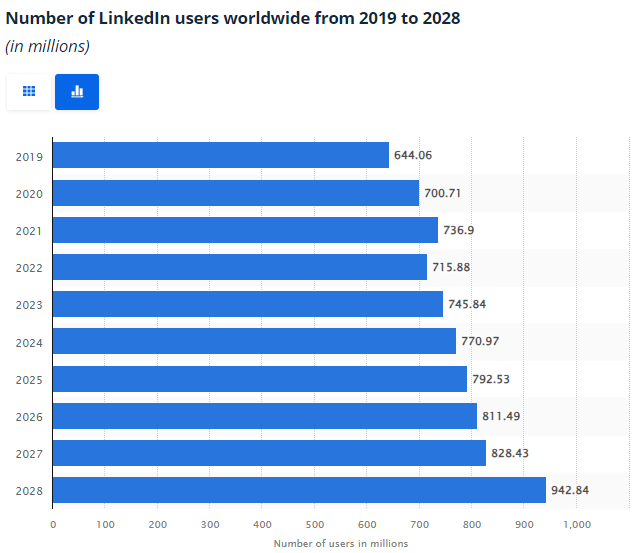Click the 500 tick on the x-axis

click(315, 524)
